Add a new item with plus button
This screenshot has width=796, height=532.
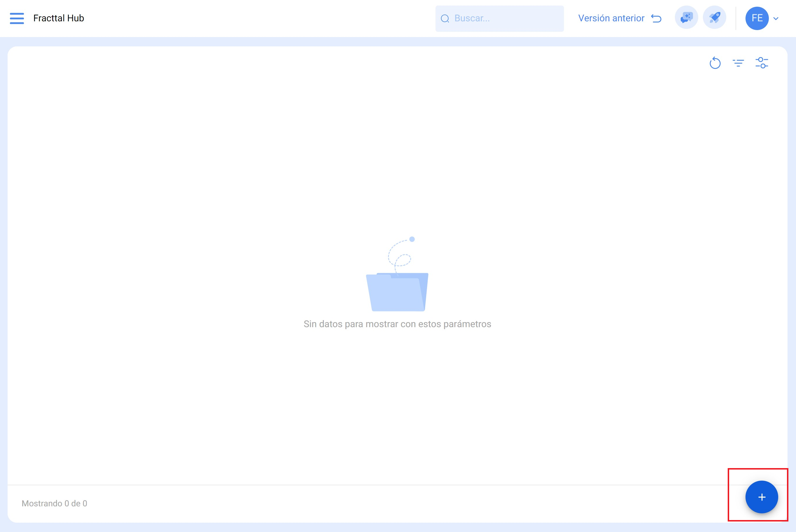[x=762, y=497]
